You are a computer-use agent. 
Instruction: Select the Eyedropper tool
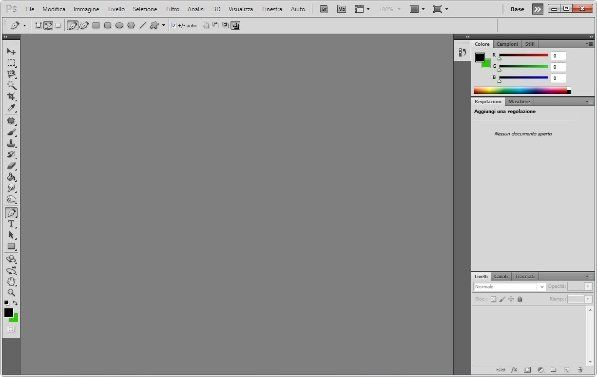click(x=11, y=108)
